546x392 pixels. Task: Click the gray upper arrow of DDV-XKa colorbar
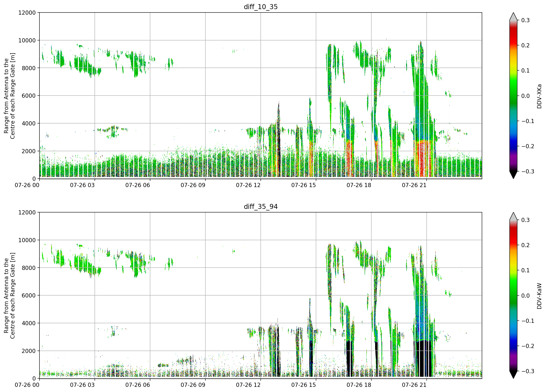pyautogui.click(x=513, y=17)
